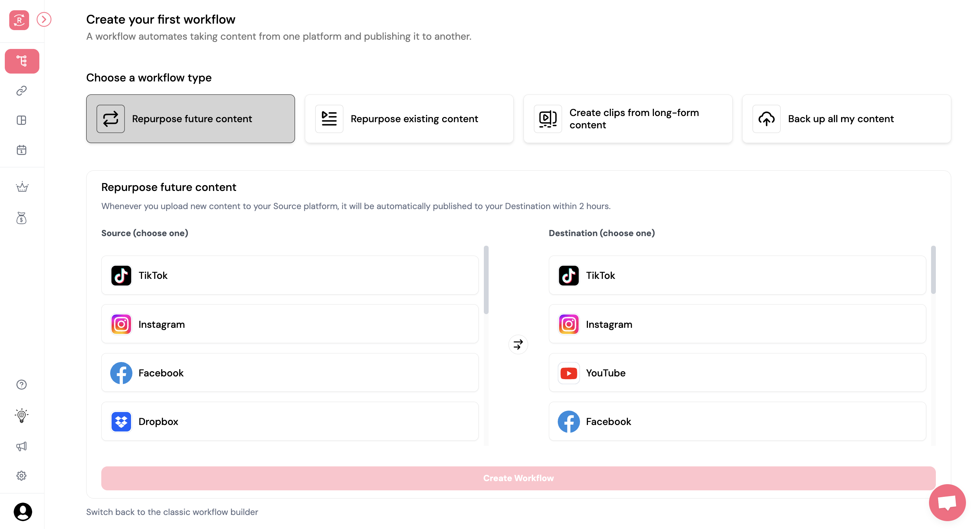Viewport: 980px width, 529px height.
Task: Open the chat support bubble
Action: (x=947, y=502)
